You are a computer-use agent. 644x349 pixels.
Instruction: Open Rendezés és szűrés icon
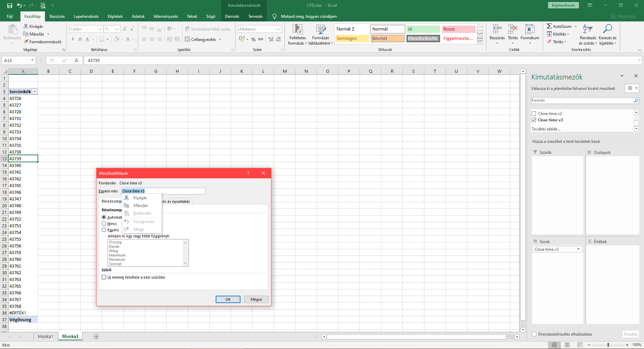(588, 29)
